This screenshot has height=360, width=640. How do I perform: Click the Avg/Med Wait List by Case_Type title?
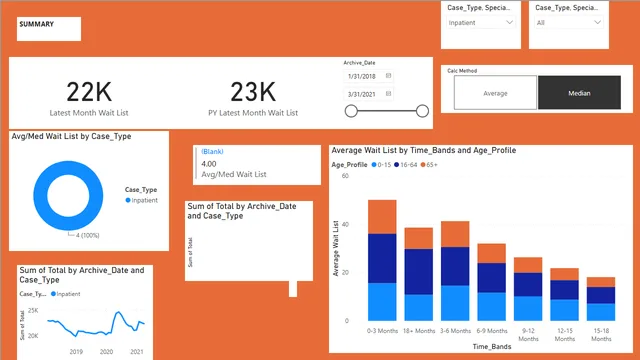coord(71,136)
